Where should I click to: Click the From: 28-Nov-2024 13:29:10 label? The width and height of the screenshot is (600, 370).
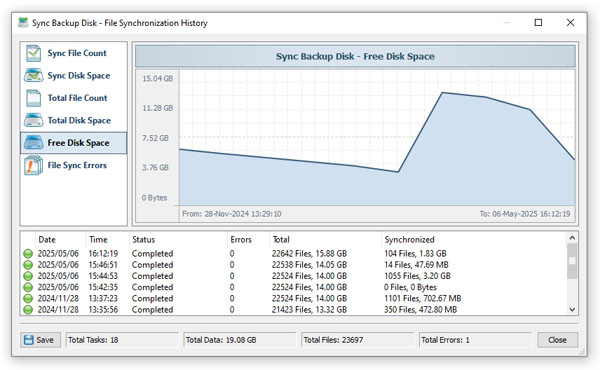(x=232, y=214)
